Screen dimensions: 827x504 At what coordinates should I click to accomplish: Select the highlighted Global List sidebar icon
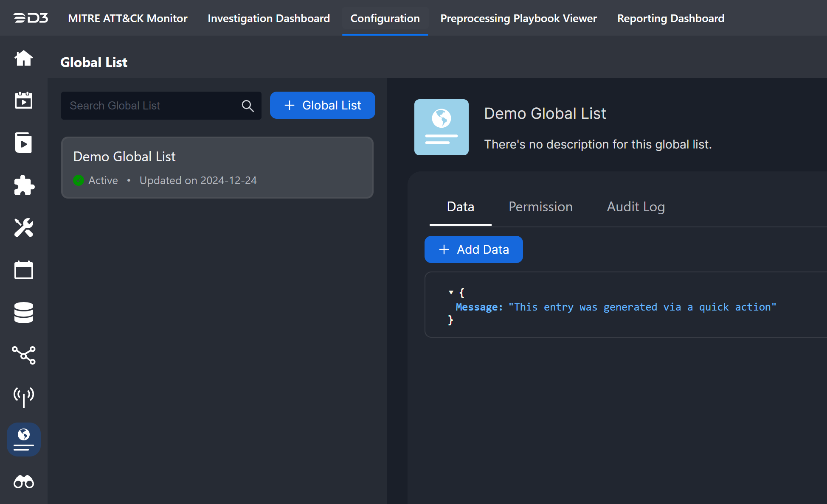point(24,440)
